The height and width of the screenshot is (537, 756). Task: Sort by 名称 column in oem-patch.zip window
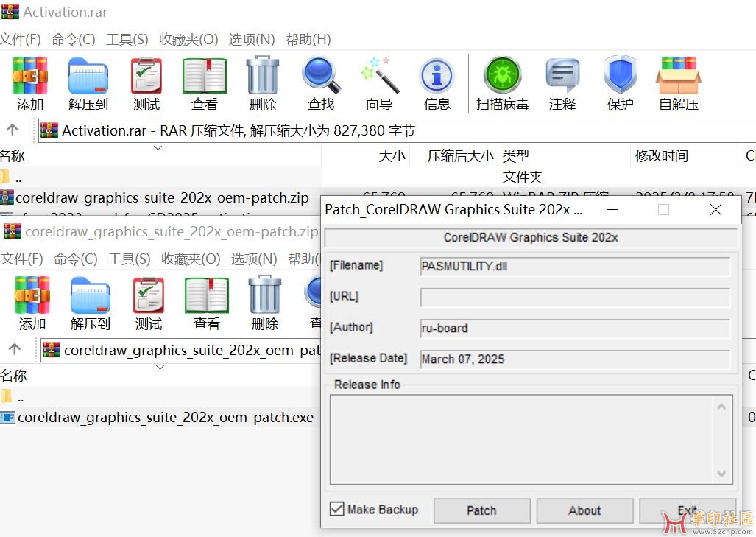(160, 375)
